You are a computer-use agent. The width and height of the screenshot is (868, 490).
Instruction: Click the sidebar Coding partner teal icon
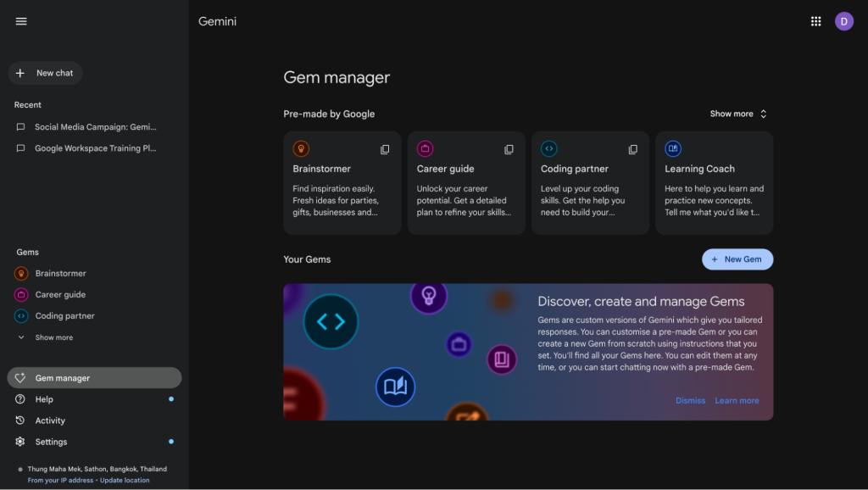(21, 315)
